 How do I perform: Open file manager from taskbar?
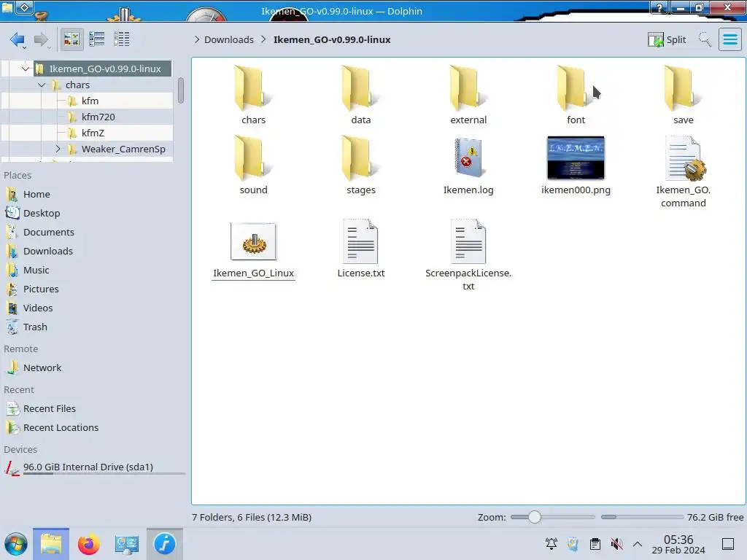pos(51,544)
